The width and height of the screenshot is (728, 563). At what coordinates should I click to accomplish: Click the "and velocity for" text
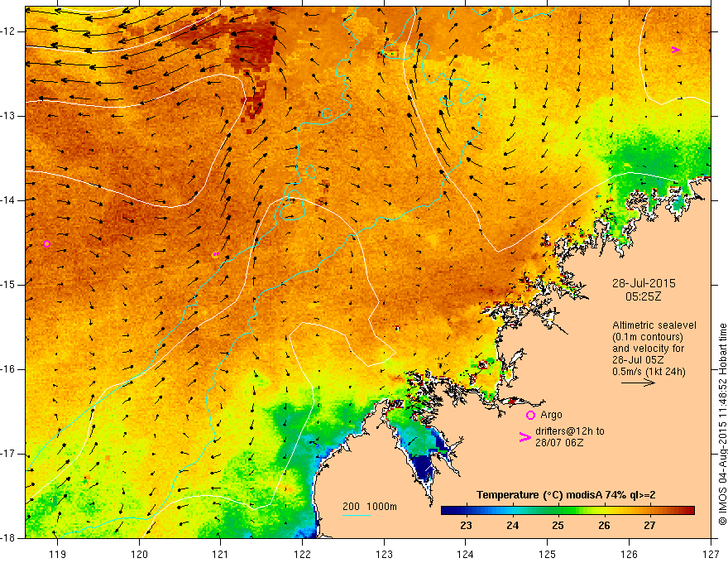(x=648, y=349)
